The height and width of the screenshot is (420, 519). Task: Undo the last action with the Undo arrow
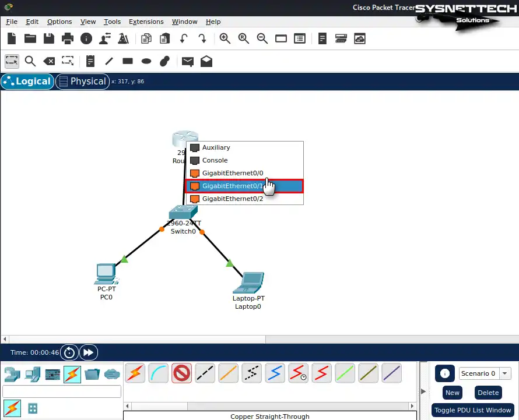click(x=184, y=38)
